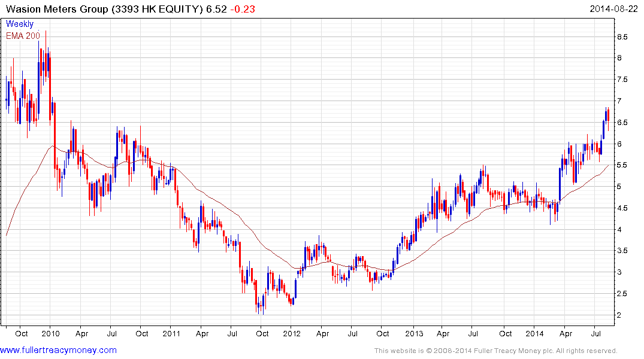Click the 6.52 last price value
The height and width of the screenshot is (359, 644).
coord(216,9)
